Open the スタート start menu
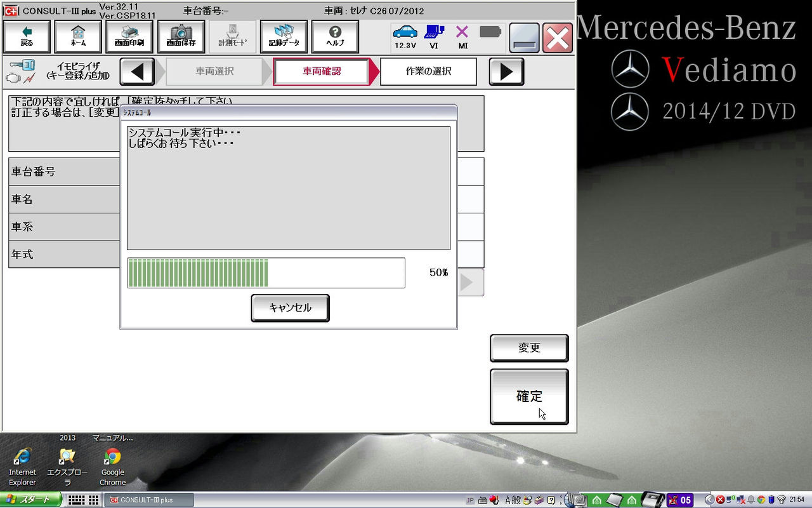812x508 pixels. [x=31, y=500]
